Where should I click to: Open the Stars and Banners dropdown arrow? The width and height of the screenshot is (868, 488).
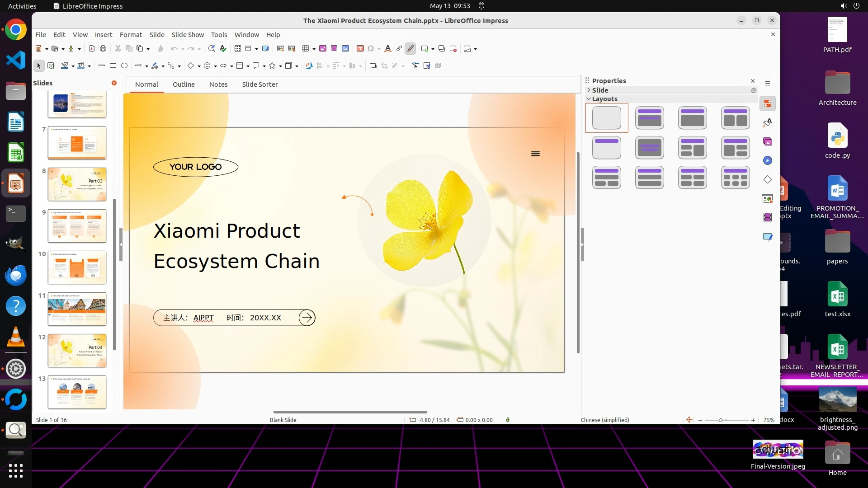coord(281,66)
